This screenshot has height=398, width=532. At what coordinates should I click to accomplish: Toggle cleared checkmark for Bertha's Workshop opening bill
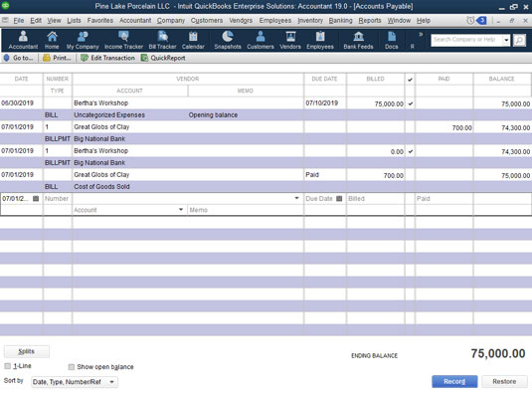(x=411, y=103)
